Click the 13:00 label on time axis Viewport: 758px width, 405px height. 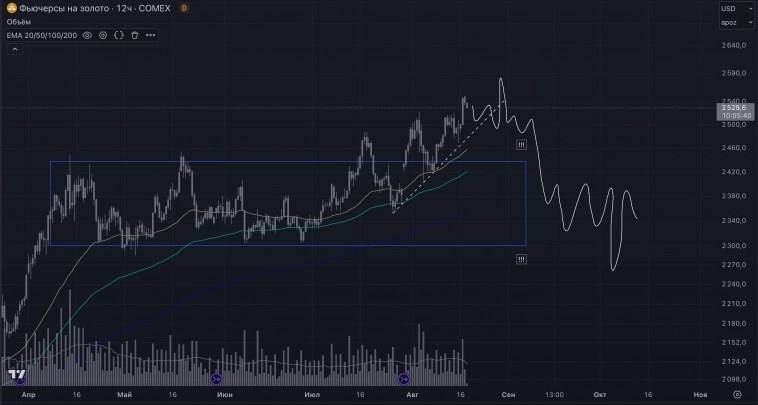click(x=554, y=395)
